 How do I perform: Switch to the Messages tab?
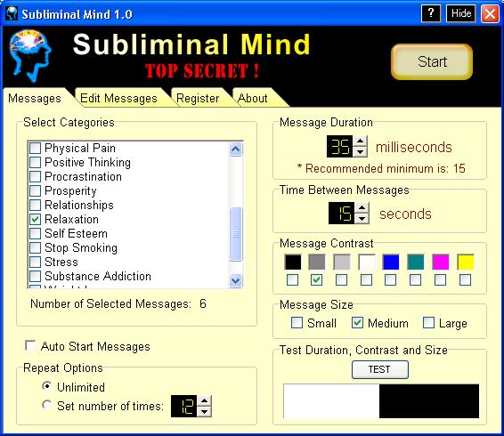click(x=35, y=98)
